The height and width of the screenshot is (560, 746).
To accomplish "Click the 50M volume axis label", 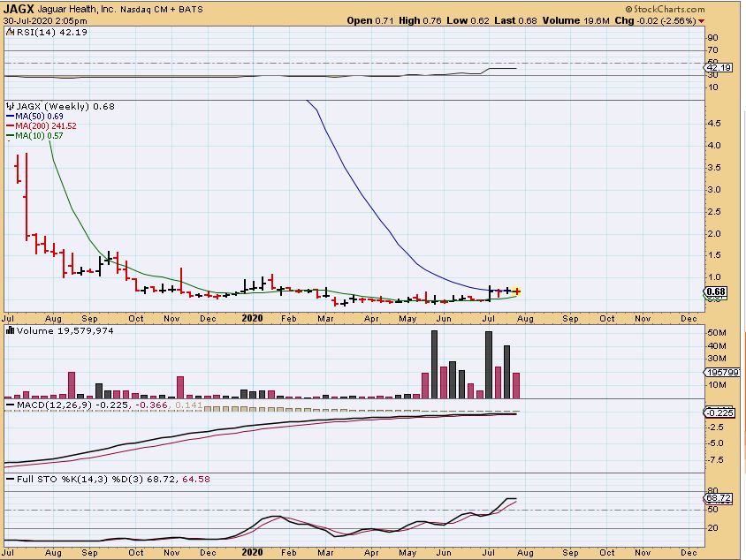I will [x=717, y=332].
